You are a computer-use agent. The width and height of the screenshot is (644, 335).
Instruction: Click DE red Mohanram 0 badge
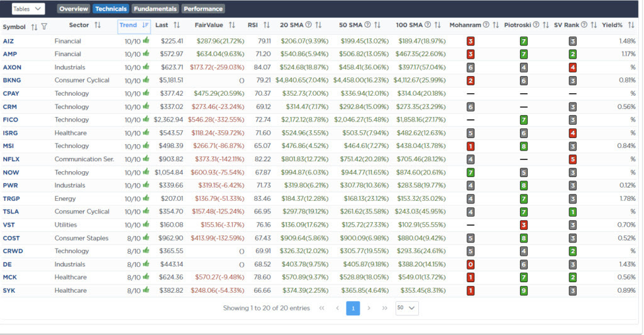470,264
